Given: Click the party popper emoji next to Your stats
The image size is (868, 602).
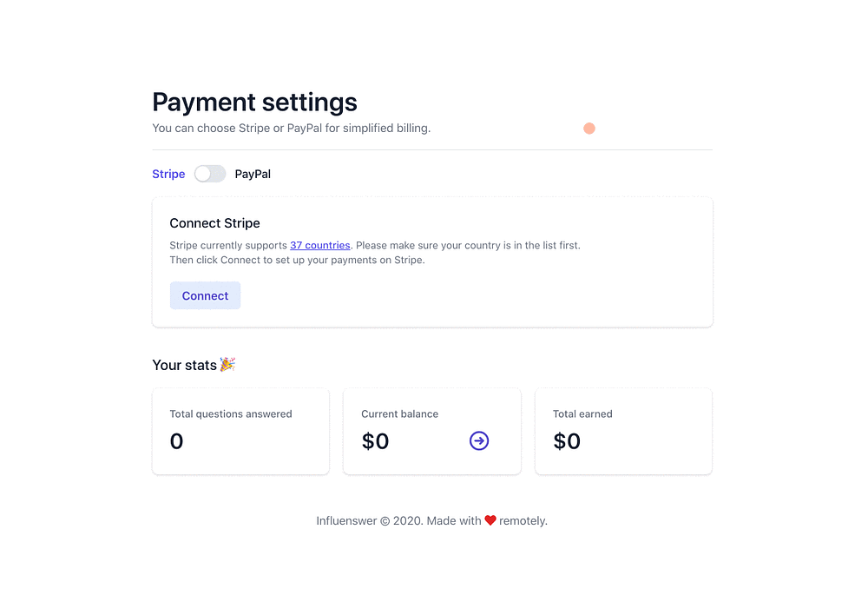Looking at the screenshot, I should coord(227,365).
